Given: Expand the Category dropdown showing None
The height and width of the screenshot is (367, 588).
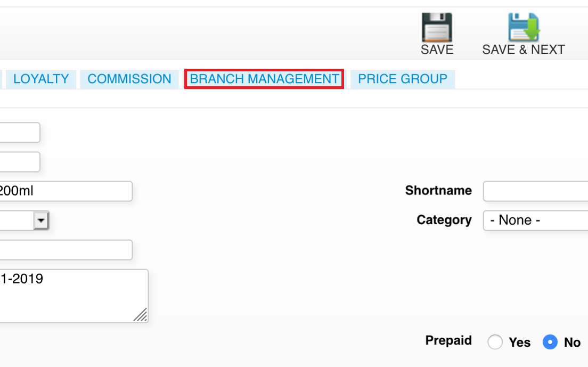Looking at the screenshot, I should (535, 221).
